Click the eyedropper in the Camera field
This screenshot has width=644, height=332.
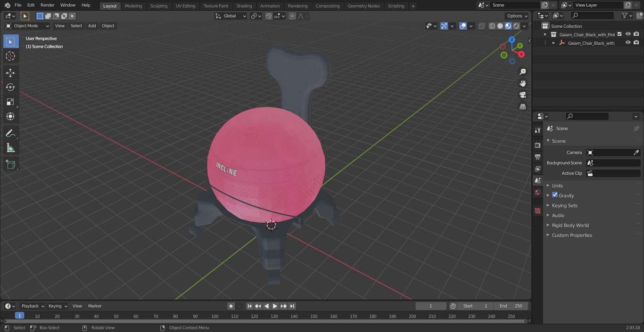[x=636, y=153]
